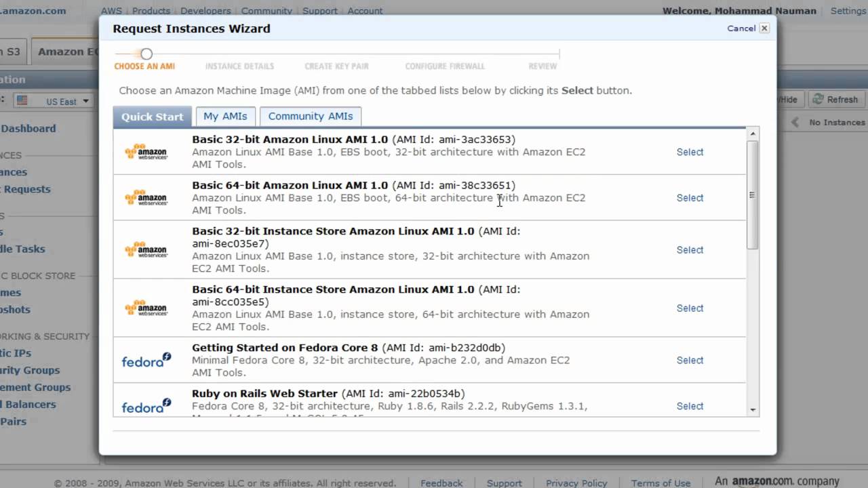
Task: Select the Basic 32-bit Instance Store AMI
Action: click(x=690, y=250)
